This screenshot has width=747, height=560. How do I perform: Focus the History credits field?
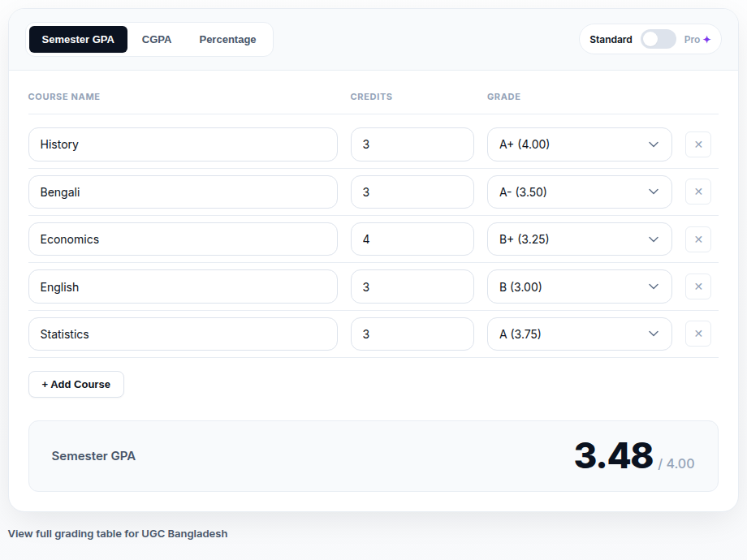click(x=412, y=144)
